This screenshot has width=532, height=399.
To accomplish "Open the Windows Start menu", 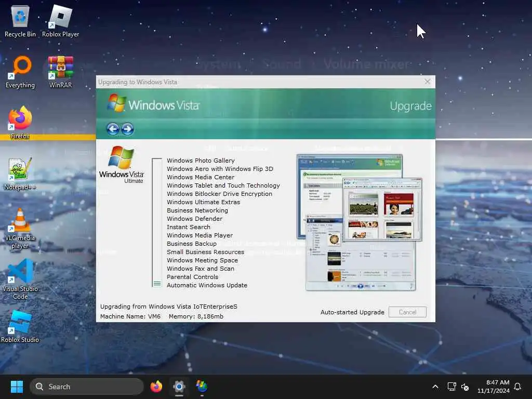I will pos(17,387).
